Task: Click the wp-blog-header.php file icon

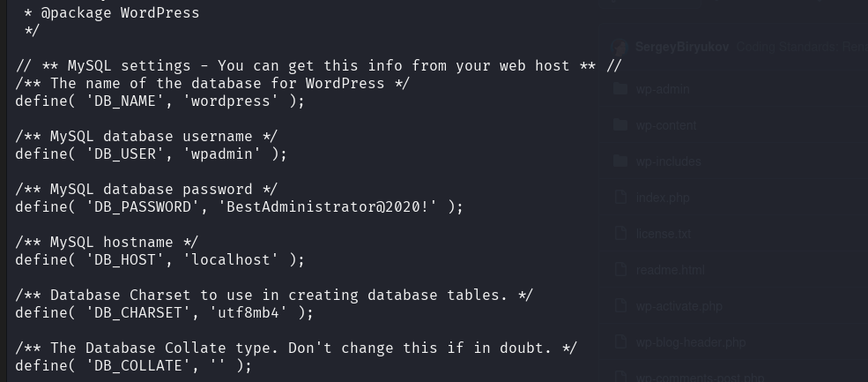Action: (x=619, y=342)
